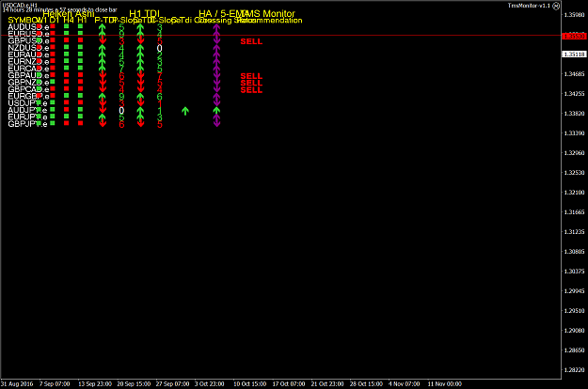The height and width of the screenshot is (389, 588).
Task: Click the AUDUSD H4 green Heiken Ashi square
Action: click(67, 26)
